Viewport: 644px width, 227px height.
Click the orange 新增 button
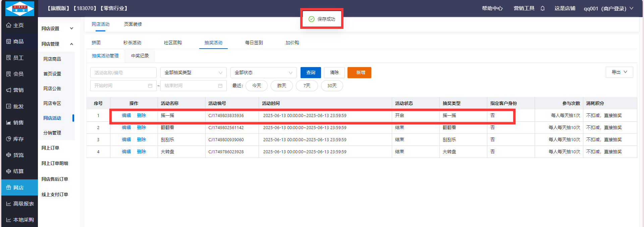tap(359, 73)
